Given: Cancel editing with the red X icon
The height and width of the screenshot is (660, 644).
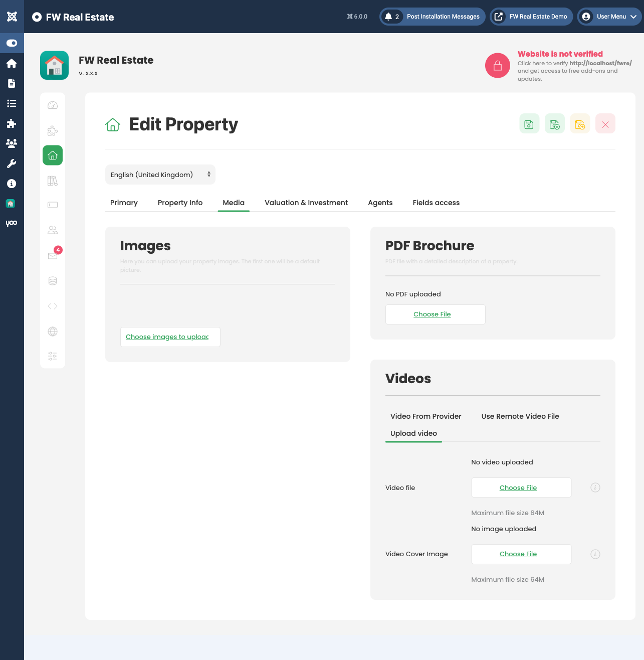Looking at the screenshot, I should tap(605, 124).
